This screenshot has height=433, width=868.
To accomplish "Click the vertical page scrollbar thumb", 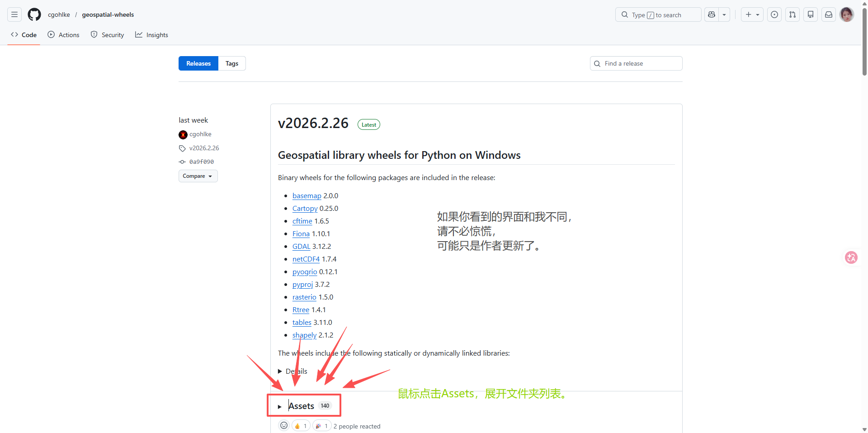I will coord(864,42).
